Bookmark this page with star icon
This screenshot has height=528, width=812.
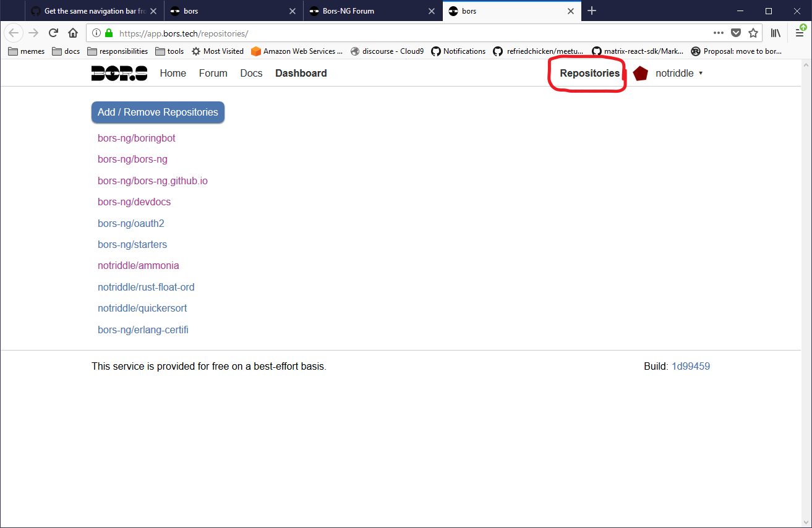coord(753,33)
